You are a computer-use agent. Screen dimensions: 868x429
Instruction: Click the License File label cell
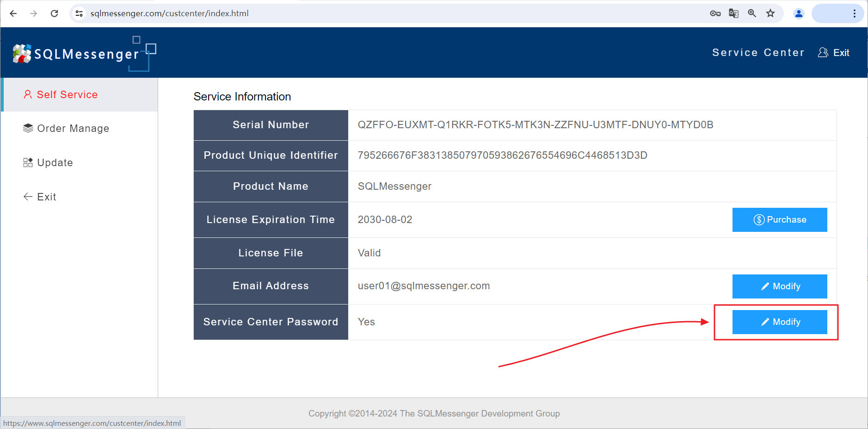click(x=271, y=253)
